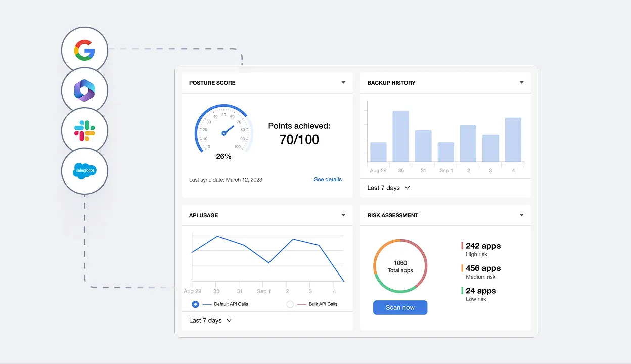The width and height of the screenshot is (631, 364).
Task: Select the Microsoft 365 icon
Action: [x=84, y=90]
